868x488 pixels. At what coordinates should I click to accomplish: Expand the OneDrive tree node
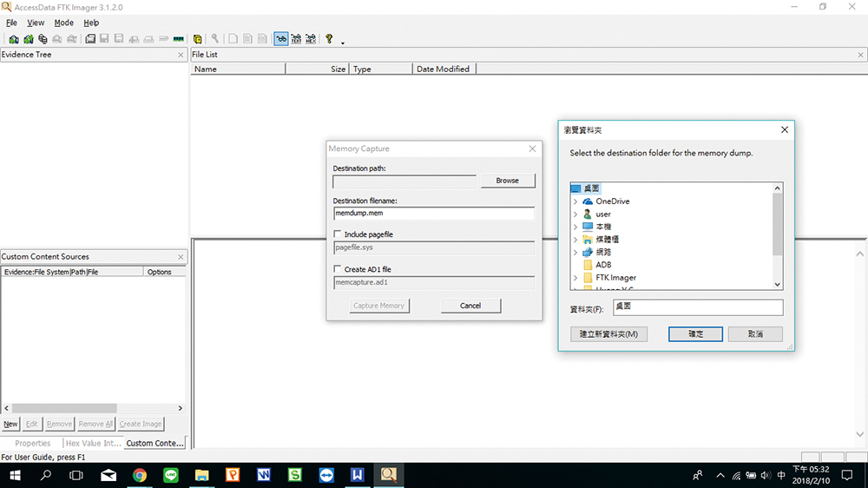tap(575, 201)
